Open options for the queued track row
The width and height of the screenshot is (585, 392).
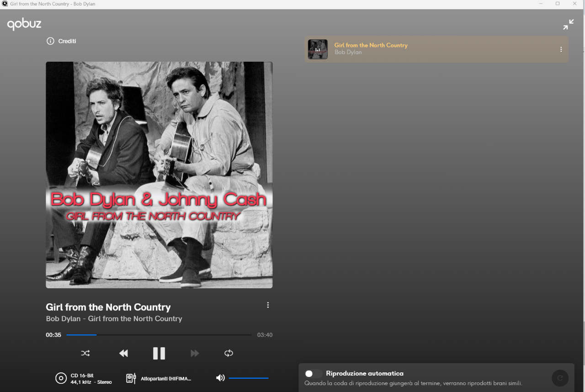click(x=561, y=49)
